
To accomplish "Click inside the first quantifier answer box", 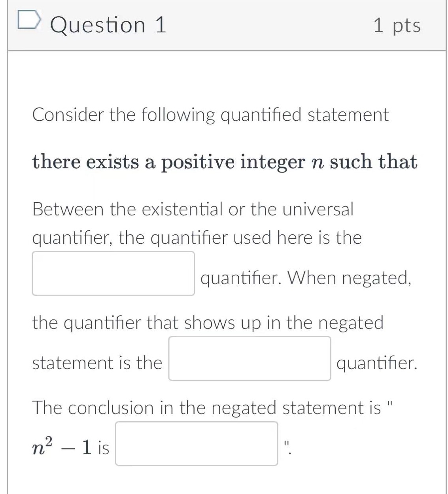I will [113, 273].
